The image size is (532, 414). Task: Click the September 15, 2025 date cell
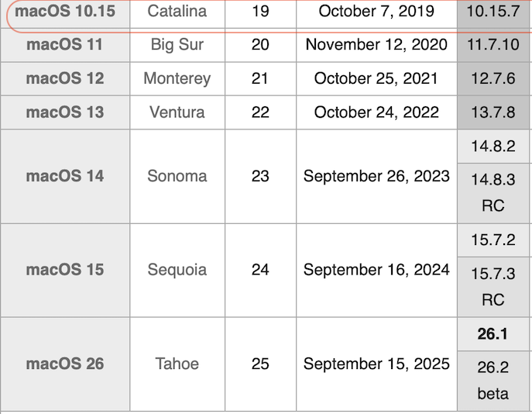coord(376,364)
